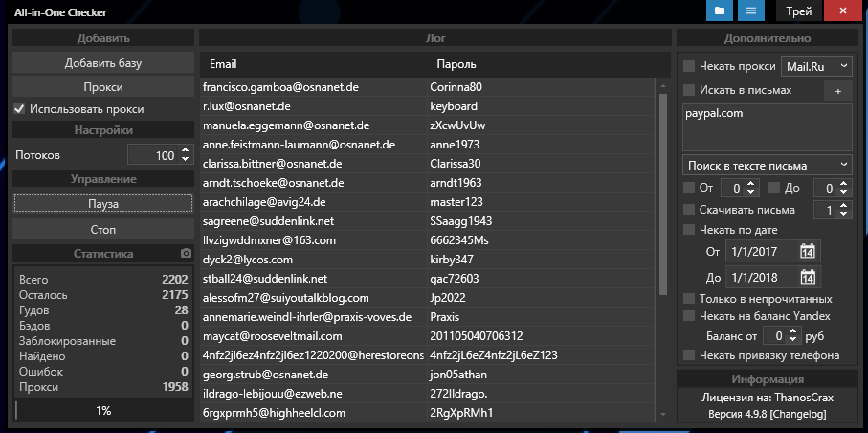
Task: Click the 1% progress bar
Action: pos(103,410)
